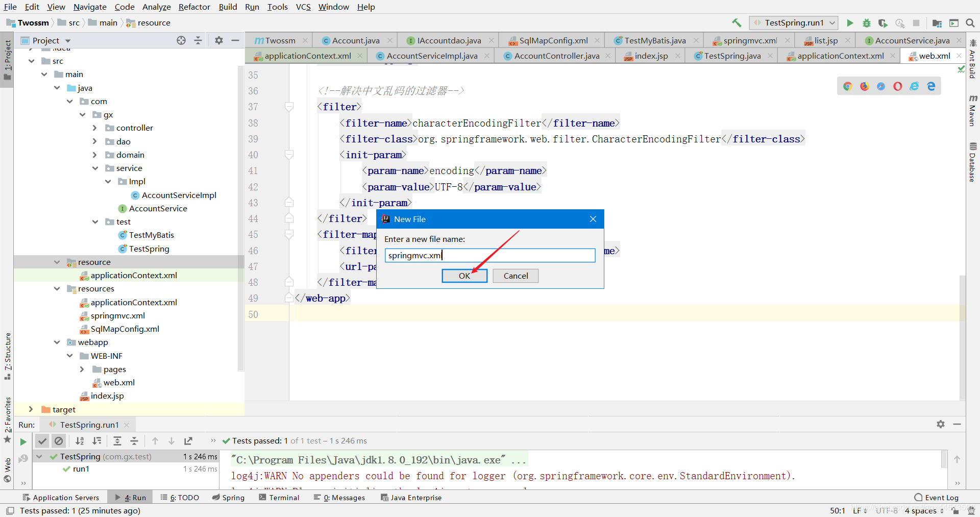Switch to the AccountController.java editor tab
Viewport: 980px width, 517px height.
click(x=556, y=56)
